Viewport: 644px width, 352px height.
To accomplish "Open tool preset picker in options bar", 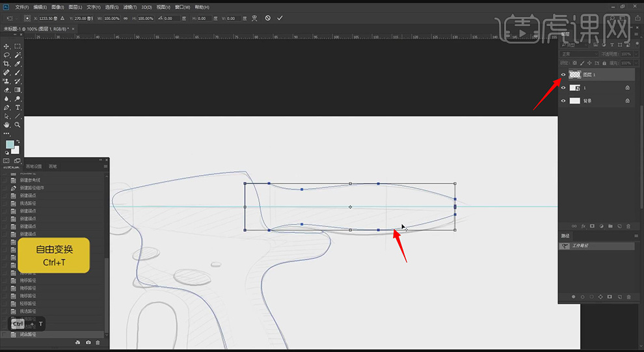I will [10, 18].
